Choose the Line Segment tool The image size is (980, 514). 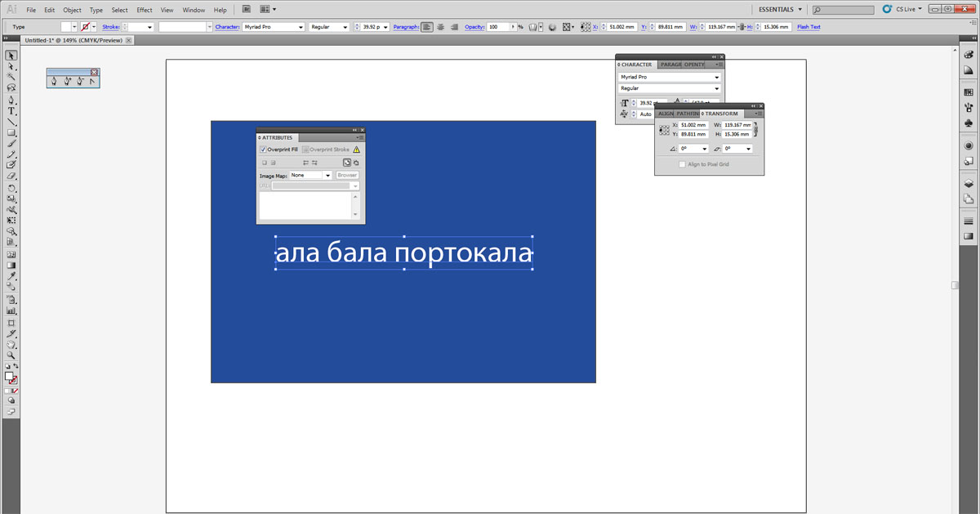click(11, 122)
